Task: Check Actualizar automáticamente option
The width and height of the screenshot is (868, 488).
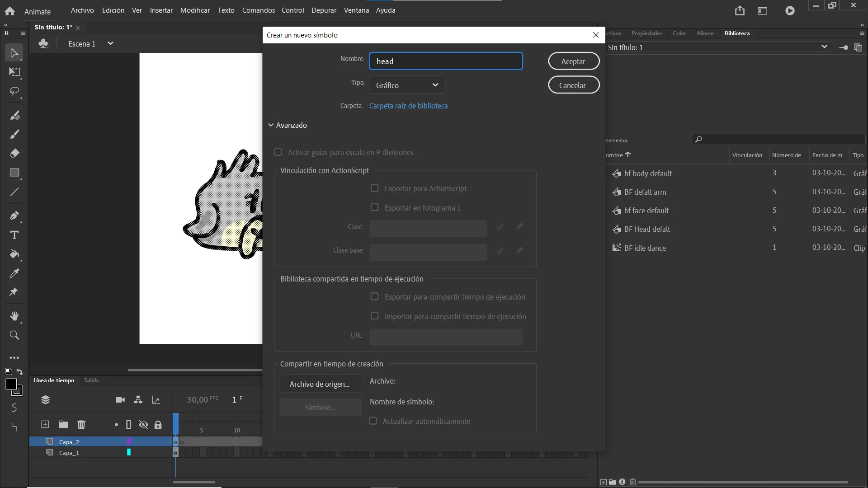Action: pyautogui.click(x=373, y=421)
